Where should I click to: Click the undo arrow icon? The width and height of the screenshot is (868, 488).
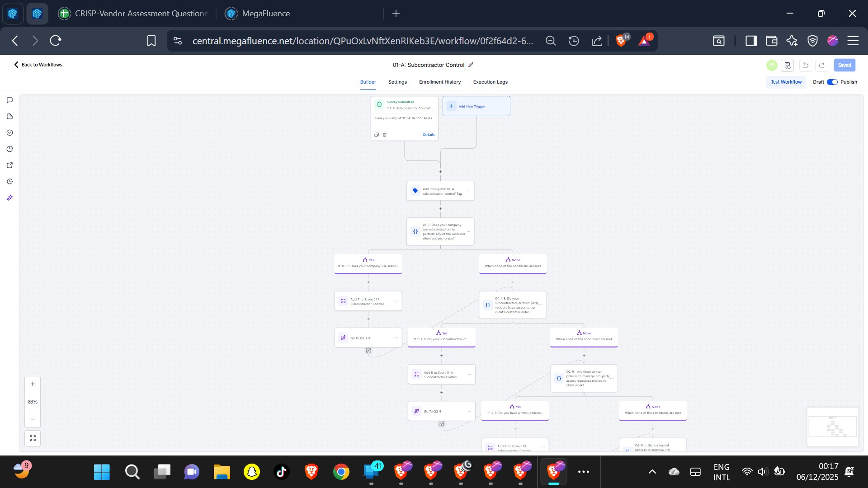(x=806, y=65)
